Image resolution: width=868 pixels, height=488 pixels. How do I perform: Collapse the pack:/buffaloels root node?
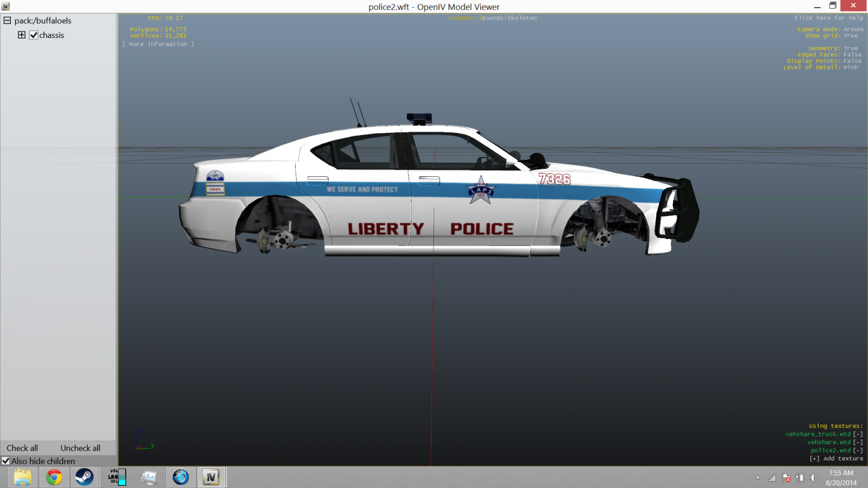[x=8, y=21]
